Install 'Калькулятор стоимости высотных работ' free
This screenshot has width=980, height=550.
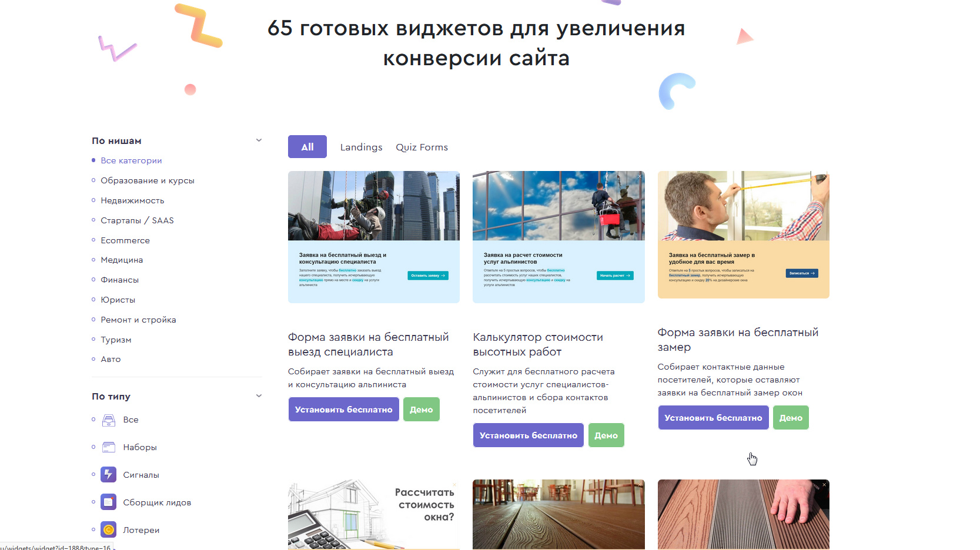coord(529,435)
